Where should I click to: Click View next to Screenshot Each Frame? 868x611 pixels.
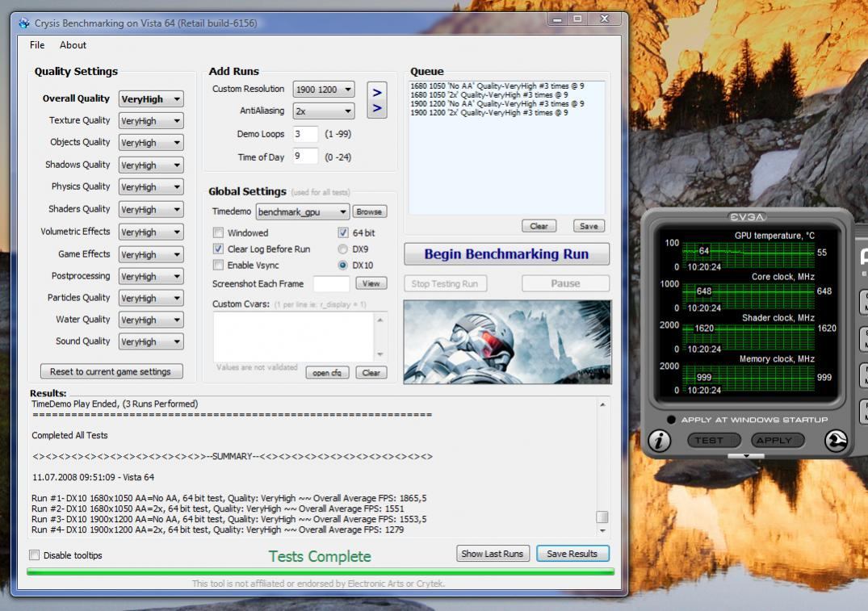(x=371, y=283)
